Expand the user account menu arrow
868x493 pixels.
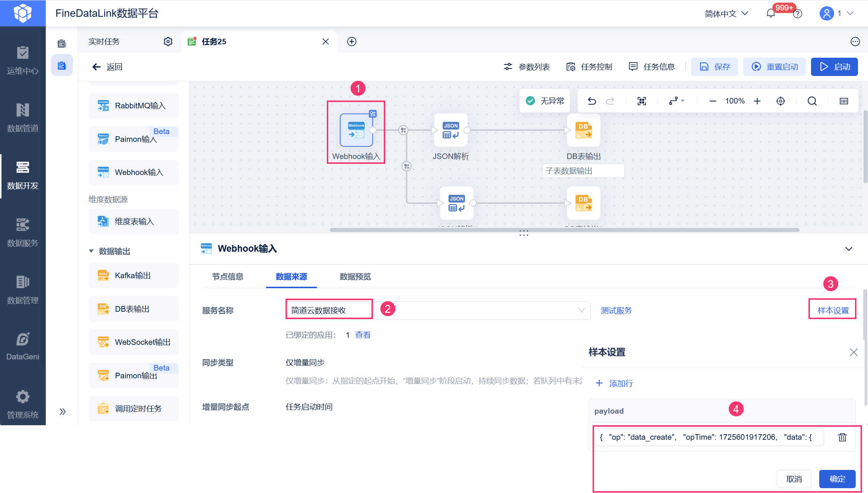tap(850, 13)
